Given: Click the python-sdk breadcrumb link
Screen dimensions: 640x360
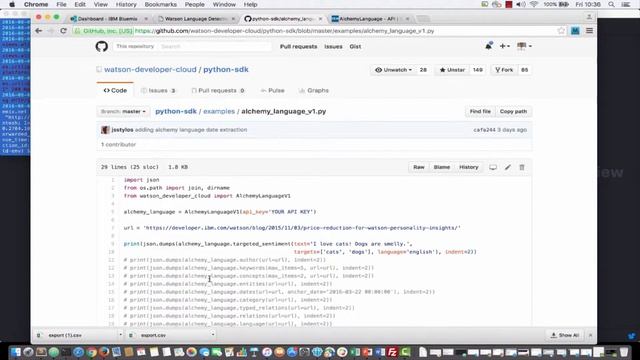Looking at the screenshot, I should point(176,111).
